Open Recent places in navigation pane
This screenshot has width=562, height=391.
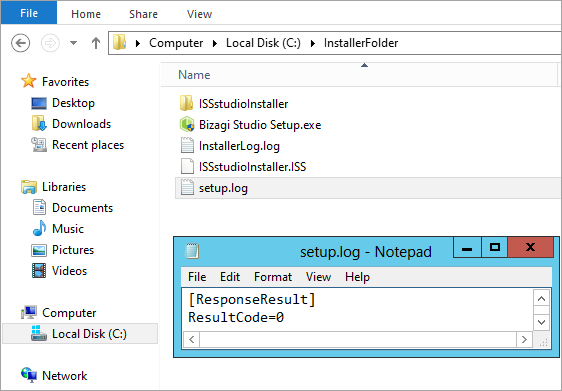[x=88, y=145]
